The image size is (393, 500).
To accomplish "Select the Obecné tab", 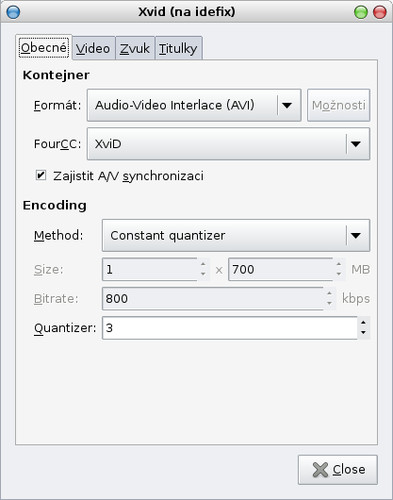I will 44,48.
